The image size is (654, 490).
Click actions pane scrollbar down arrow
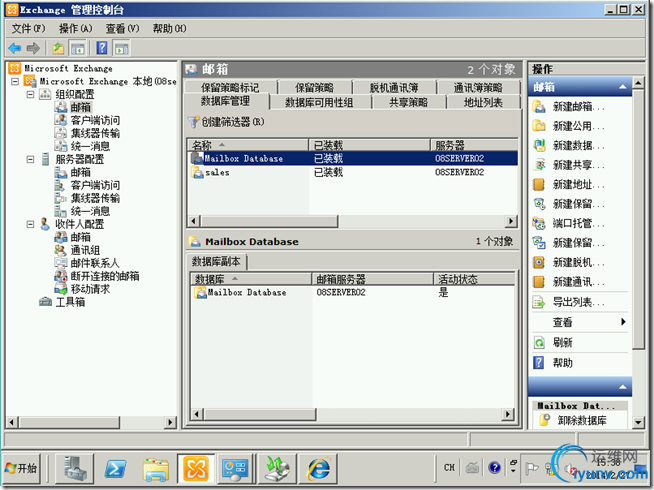tap(638, 422)
